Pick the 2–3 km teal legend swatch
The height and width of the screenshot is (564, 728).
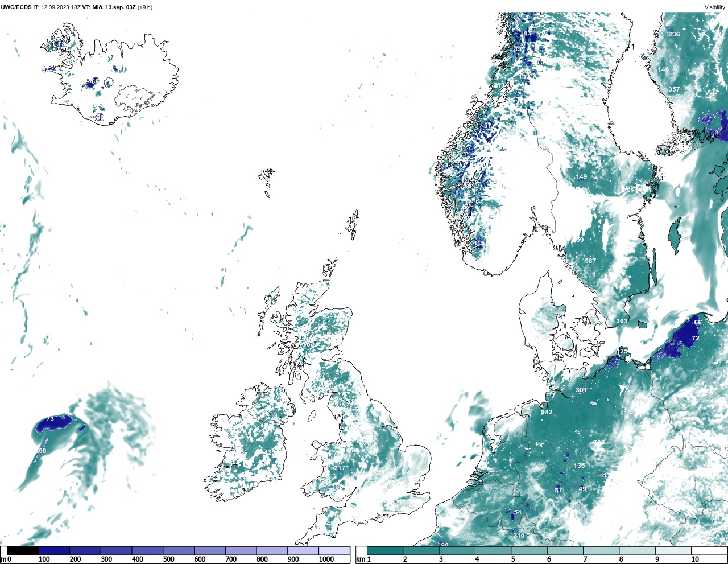421,551
